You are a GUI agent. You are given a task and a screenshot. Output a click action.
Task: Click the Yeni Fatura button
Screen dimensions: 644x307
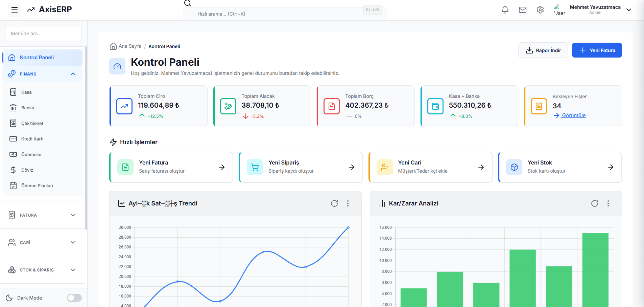click(x=597, y=50)
